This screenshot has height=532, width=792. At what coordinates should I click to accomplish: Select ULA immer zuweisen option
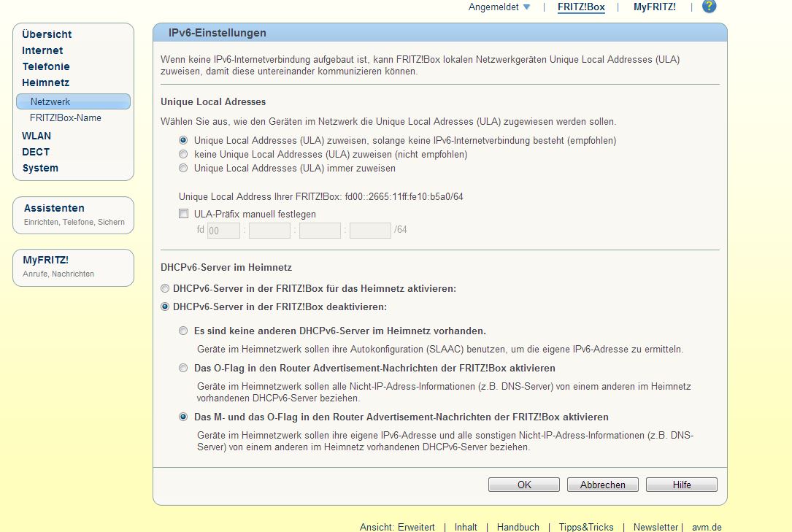point(183,168)
